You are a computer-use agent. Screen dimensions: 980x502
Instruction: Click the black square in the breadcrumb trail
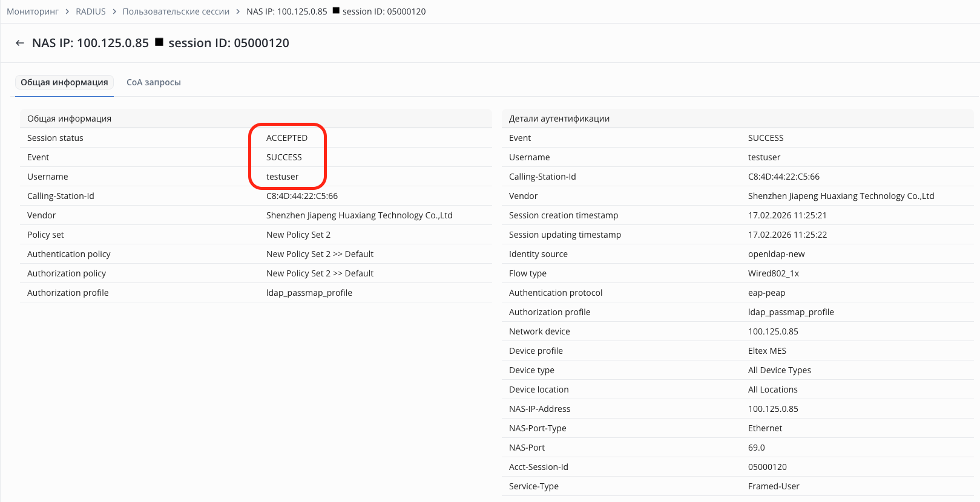point(336,11)
